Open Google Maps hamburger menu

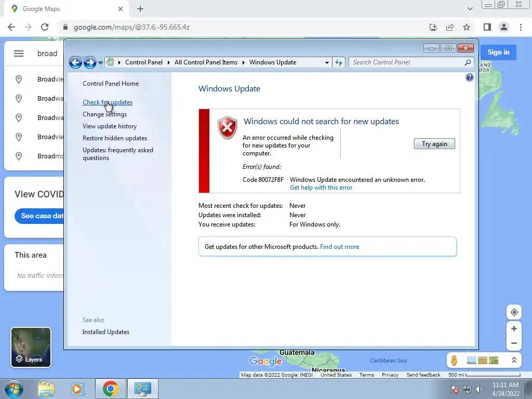pyautogui.click(x=19, y=54)
